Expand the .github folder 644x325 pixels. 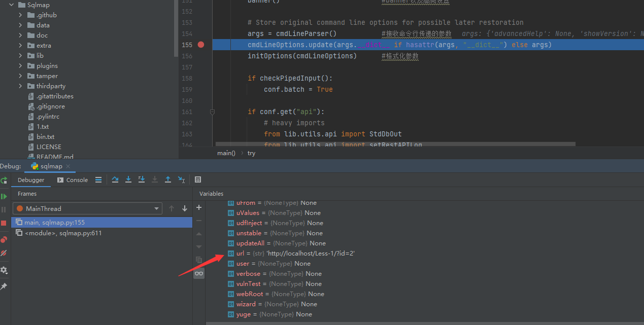(x=20, y=15)
